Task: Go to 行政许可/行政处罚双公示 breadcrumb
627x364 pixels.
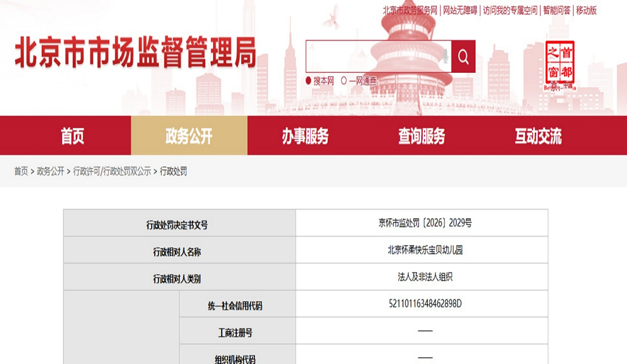Action: (x=112, y=171)
